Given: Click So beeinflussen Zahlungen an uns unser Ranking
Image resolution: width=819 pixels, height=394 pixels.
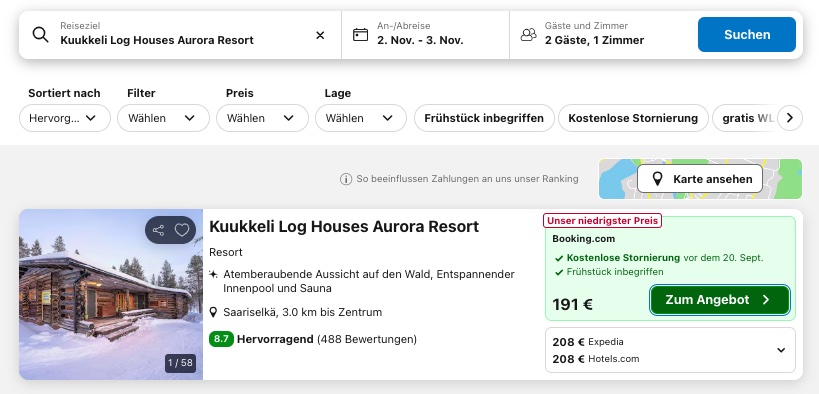Looking at the screenshot, I should point(467,179).
